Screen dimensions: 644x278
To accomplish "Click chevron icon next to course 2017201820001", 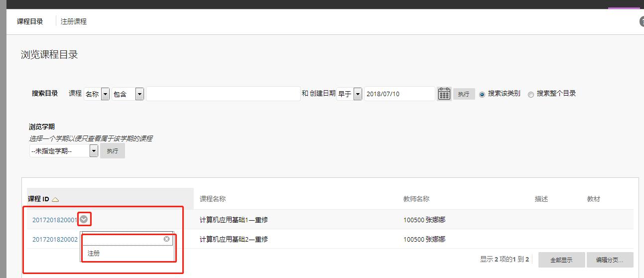I will (84, 219).
